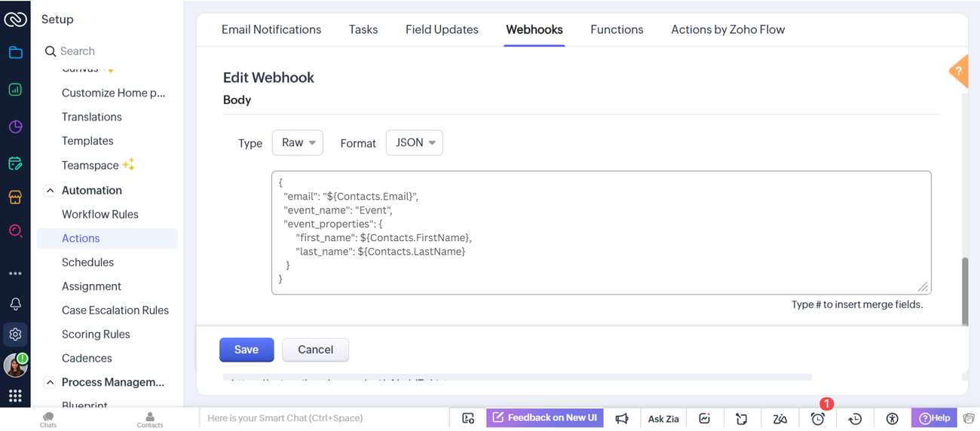Switch to the Field Updates tab

click(442, 29)
